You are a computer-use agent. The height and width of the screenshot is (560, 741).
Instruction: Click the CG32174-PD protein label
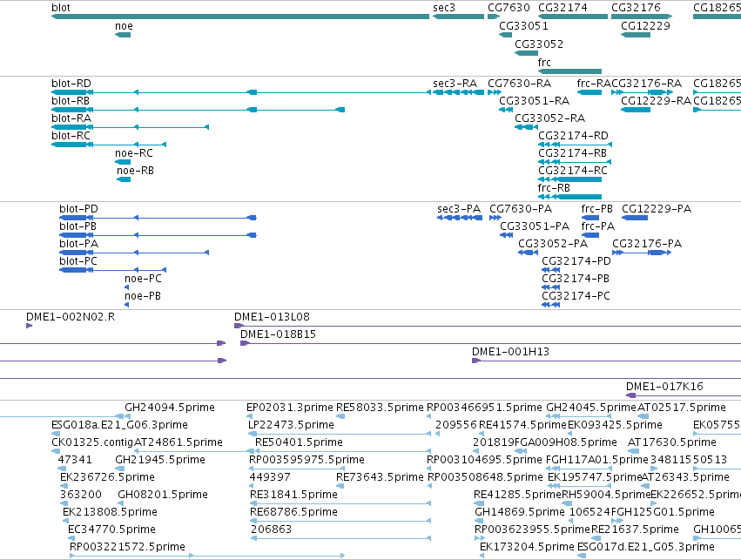576,262
